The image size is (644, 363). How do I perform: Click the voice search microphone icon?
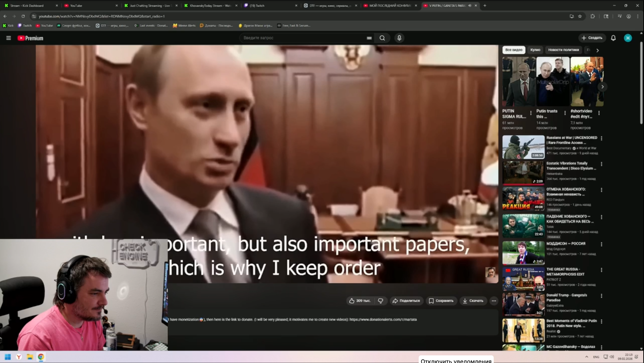[x=399, y=38]
